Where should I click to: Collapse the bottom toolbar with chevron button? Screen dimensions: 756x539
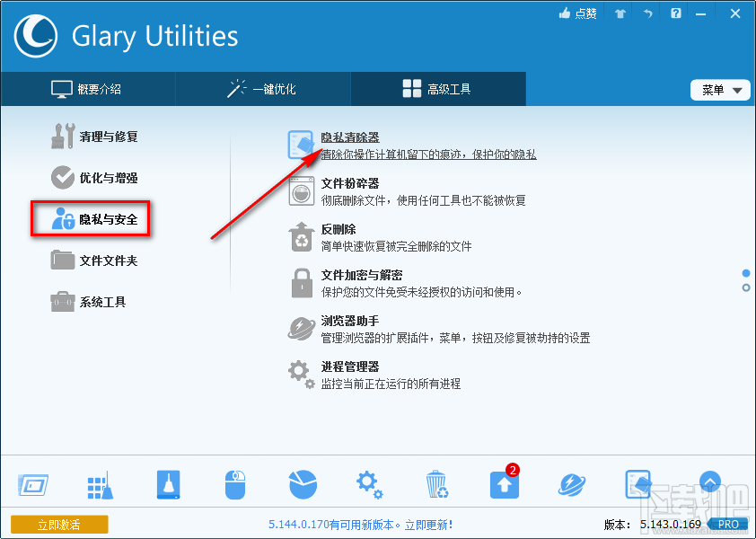(x=709, y=482)
